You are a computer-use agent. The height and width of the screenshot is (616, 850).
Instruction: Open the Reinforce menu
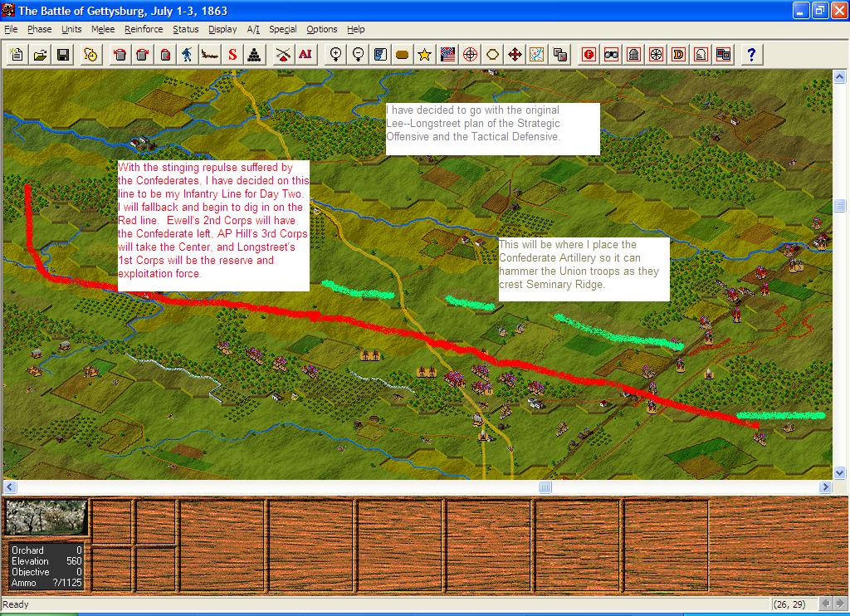click(144, 29)
